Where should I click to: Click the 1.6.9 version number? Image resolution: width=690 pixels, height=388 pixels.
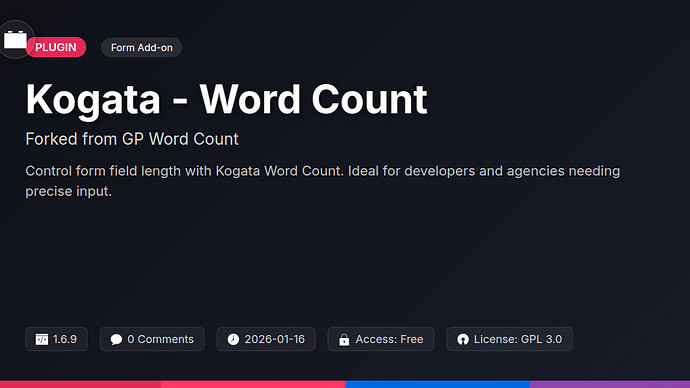coord(65,339)
